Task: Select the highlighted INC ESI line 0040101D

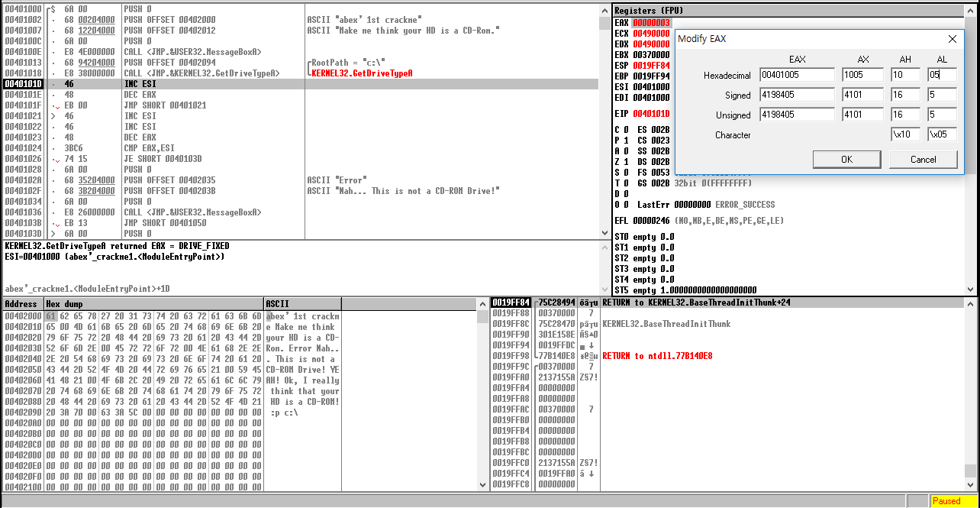Action: tap(301, 84)
